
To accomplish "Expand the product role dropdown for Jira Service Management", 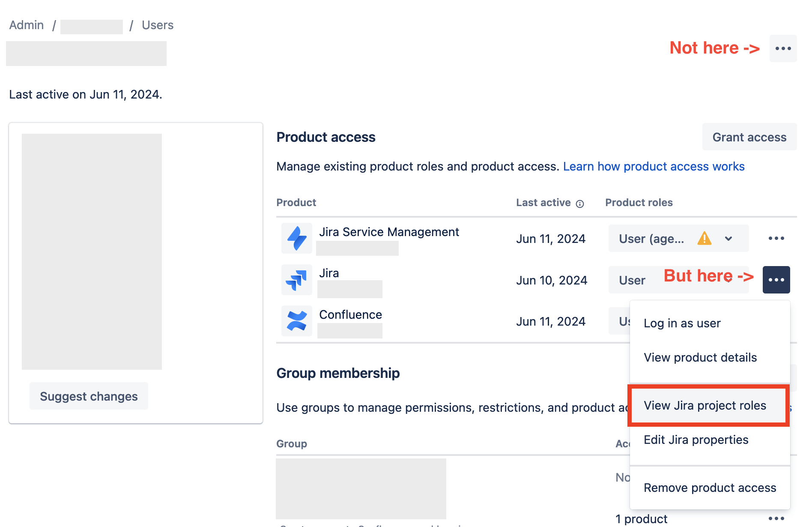I will [728, 238].
